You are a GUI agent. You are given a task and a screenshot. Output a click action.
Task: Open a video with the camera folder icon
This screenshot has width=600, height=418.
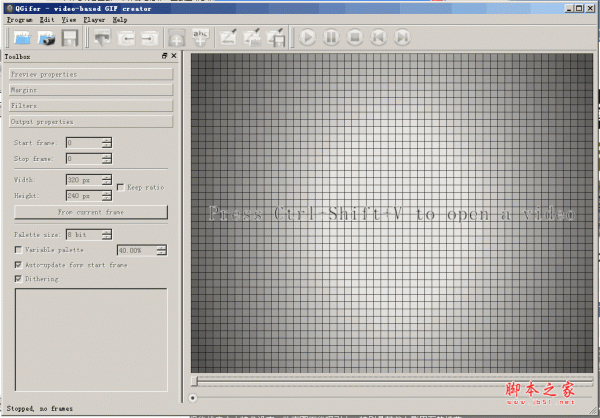(46, 37)
